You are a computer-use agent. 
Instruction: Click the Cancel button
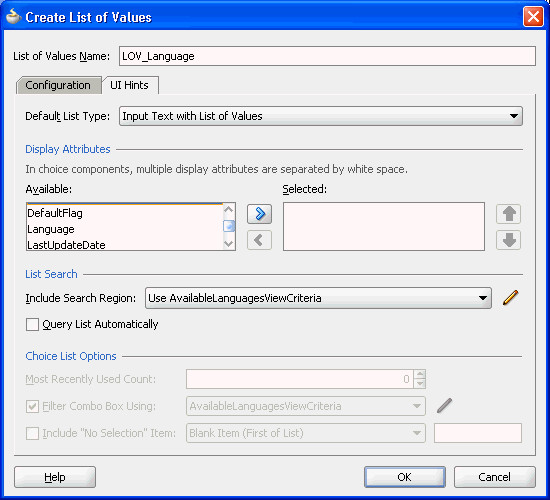tap(495, 477)
